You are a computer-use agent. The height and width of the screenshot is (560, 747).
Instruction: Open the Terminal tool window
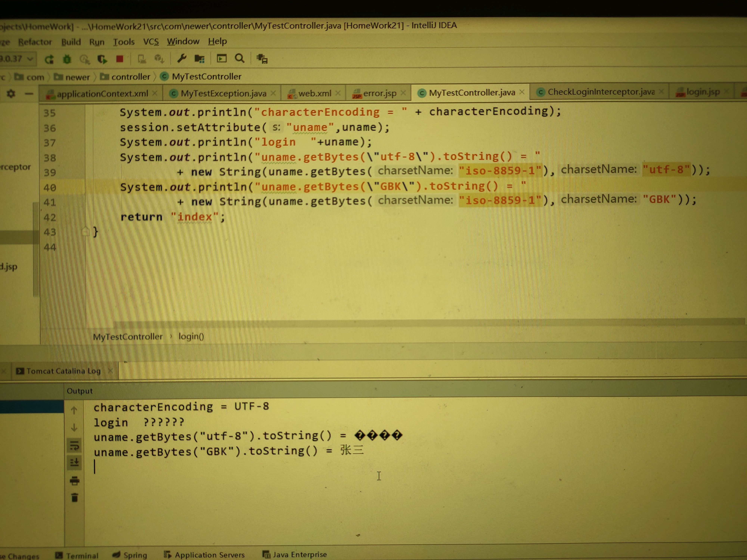[x=77, y=555]
